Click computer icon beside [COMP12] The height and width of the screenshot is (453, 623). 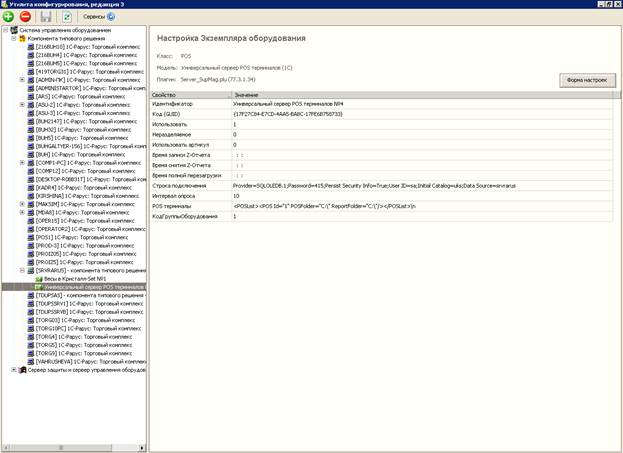point(31,171)
